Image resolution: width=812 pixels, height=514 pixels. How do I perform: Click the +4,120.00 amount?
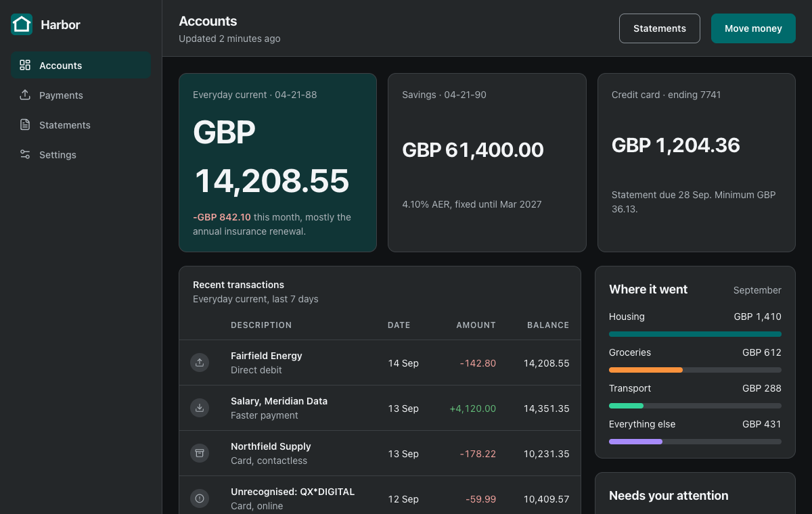click(x=472, y=408)
